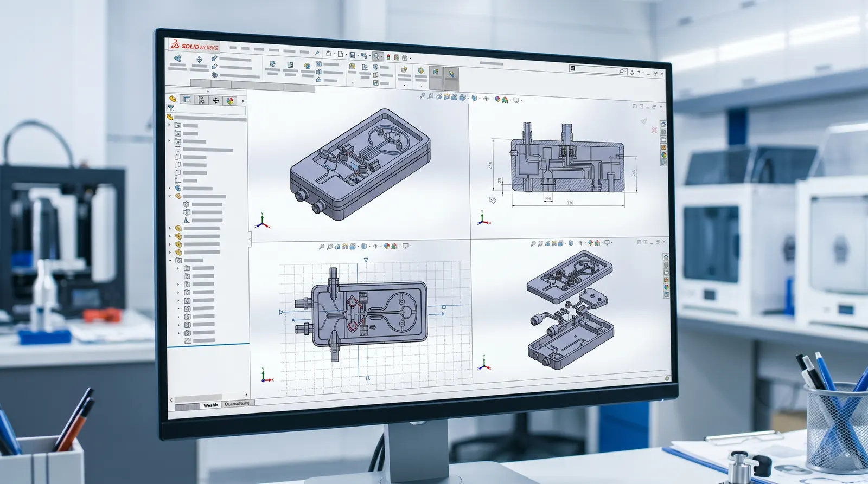Screen dimensions: 868x484
Task: Open Help using the question mark icon
Action: click(639, 72)
